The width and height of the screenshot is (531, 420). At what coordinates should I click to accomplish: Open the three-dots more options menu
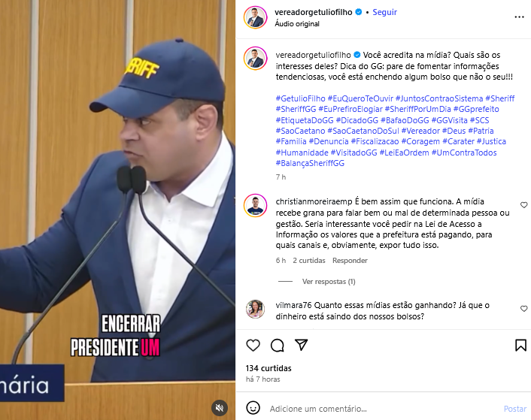(519, 17)
